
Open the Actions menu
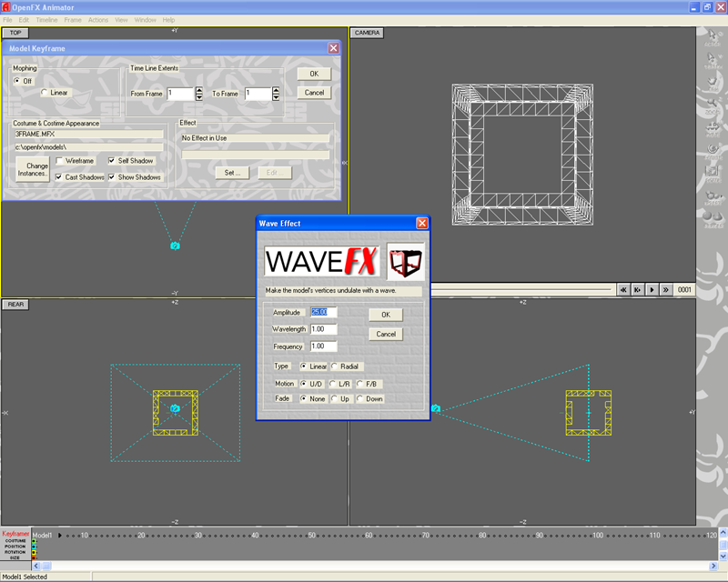(x=98, y=20)
